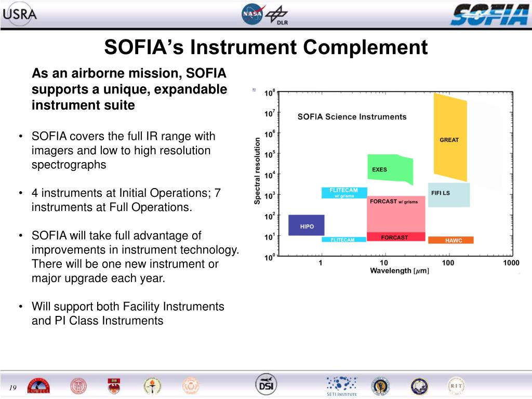The width and height of the screenshot is (532, 399).
Task: Select the light blue FIFI LS block
Action: pyautogui.click(x=449, y=195)
